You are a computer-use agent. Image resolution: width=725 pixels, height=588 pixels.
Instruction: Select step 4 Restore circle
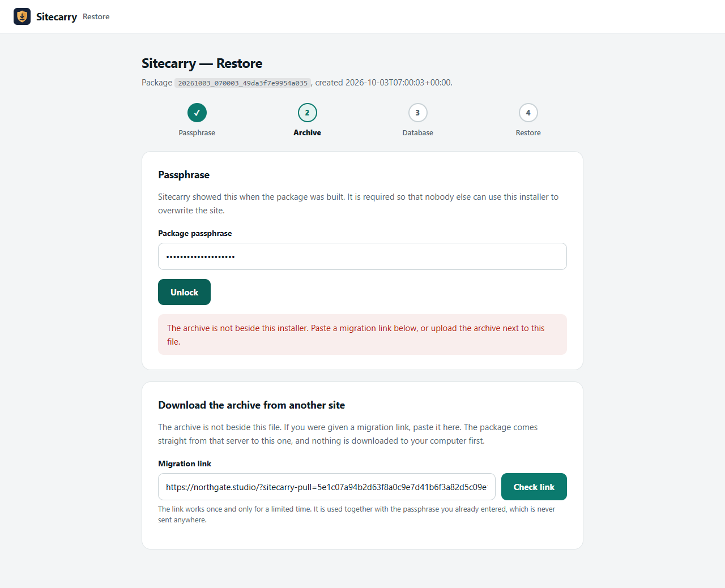coord(528,113)
